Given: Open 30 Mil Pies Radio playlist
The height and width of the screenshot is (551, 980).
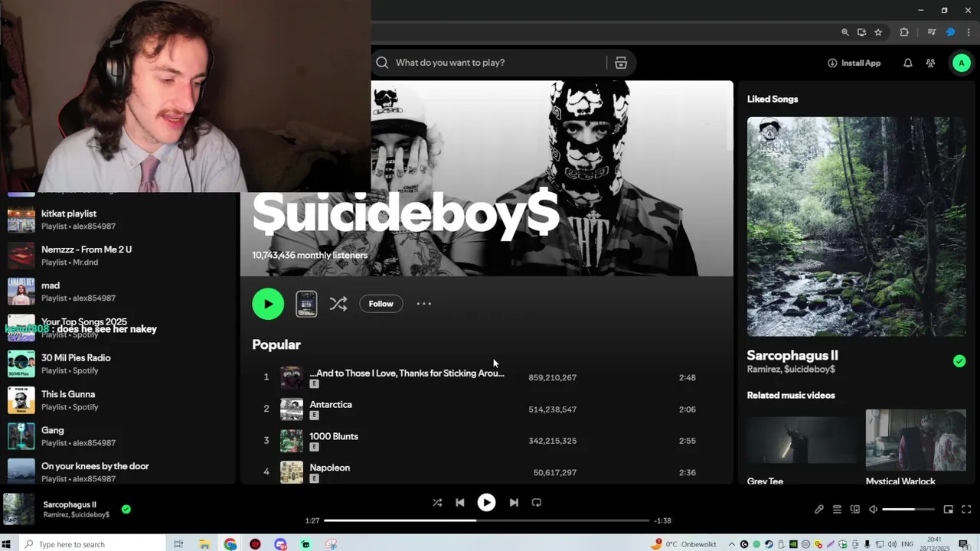Looking at the screenshot, I should pyautogui.click(x=122, y=364).
